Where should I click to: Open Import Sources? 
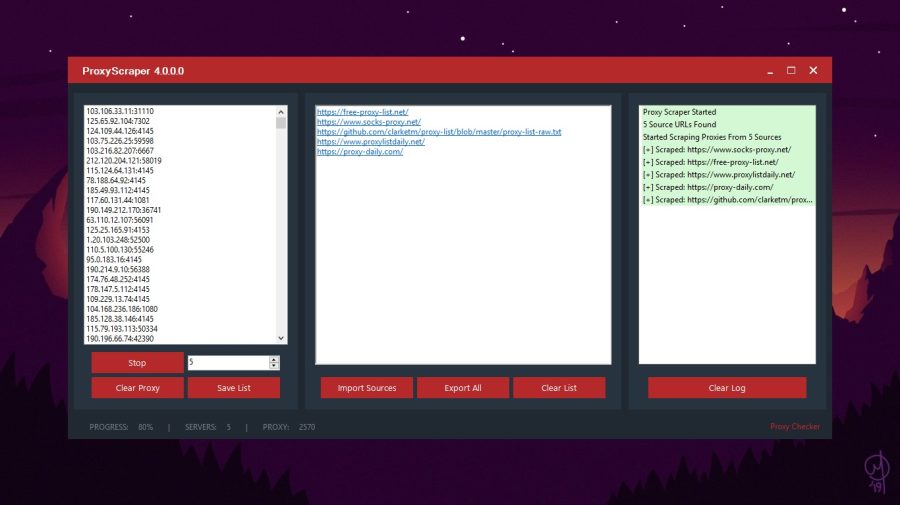[x=367, y=388]
